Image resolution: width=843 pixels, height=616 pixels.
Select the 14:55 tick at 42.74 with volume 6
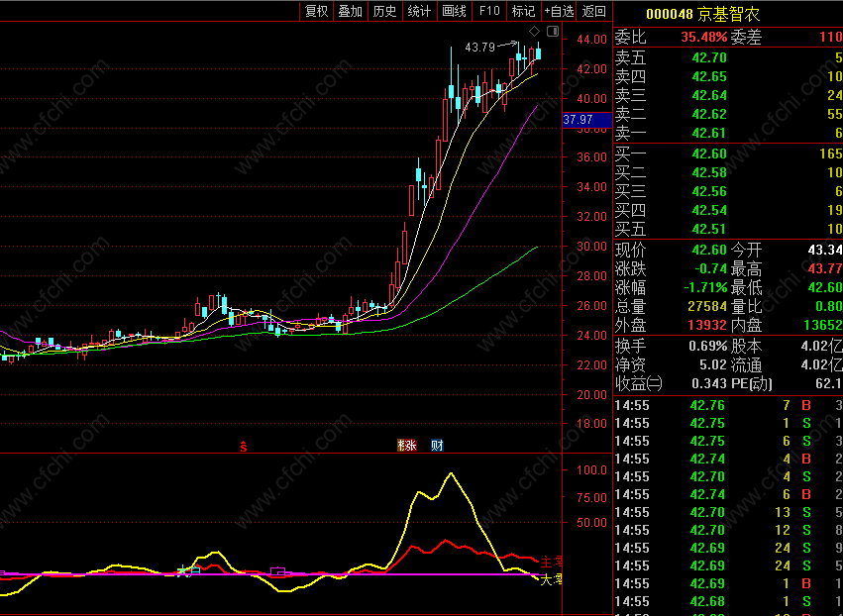click(728, 494)
